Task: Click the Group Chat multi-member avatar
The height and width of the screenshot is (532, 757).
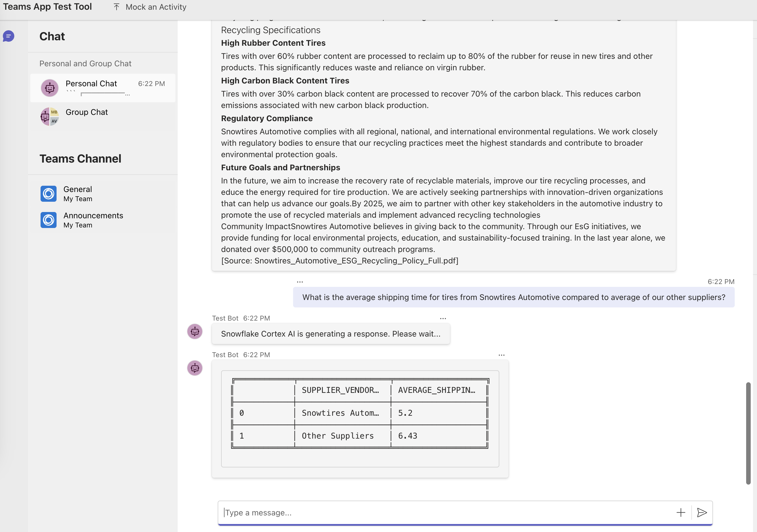Action: point(49,116)
